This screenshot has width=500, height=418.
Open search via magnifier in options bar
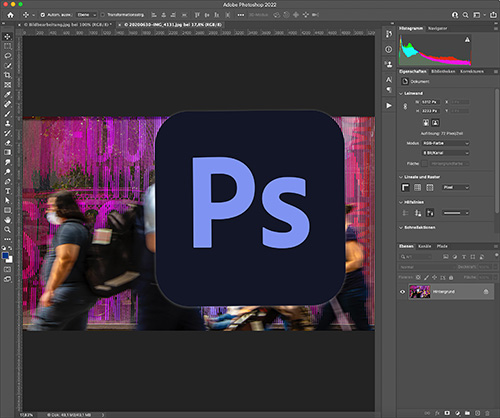[x=465, y=15]
